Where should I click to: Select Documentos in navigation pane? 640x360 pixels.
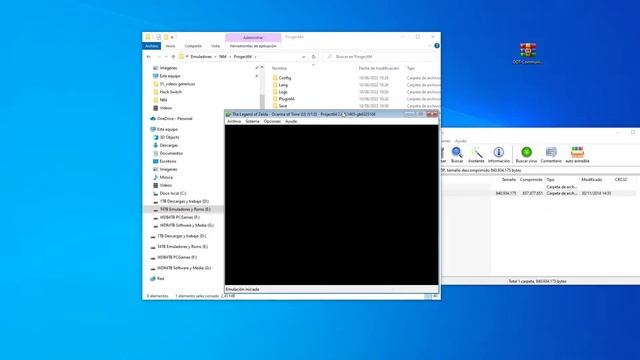click(167, 153)
